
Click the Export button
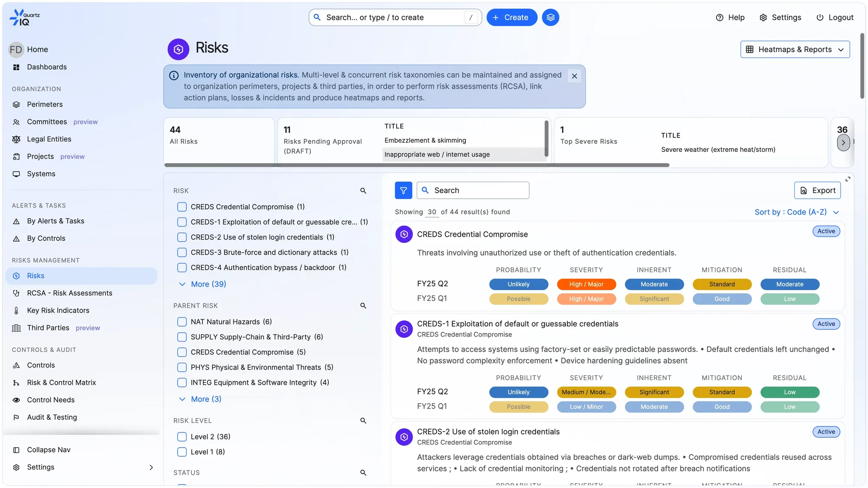point(817,190)
